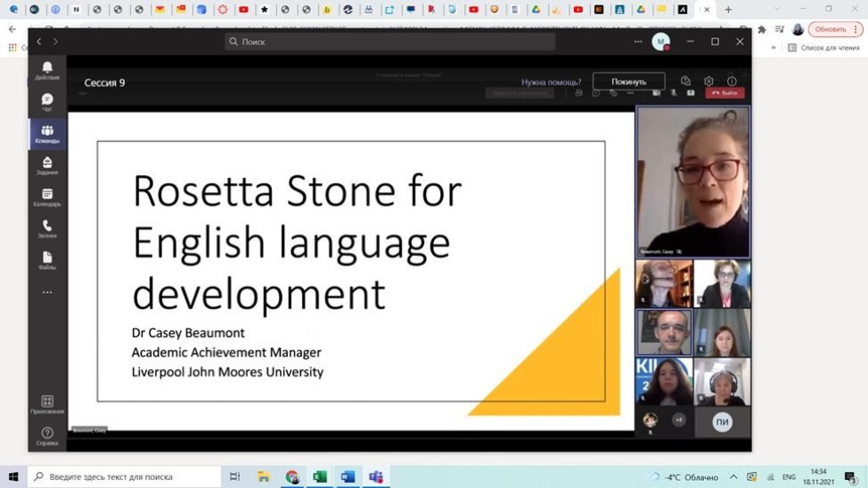Open the Приложения apps icon
The height and width of the screenshot is (488, 868).
(47, 405)
